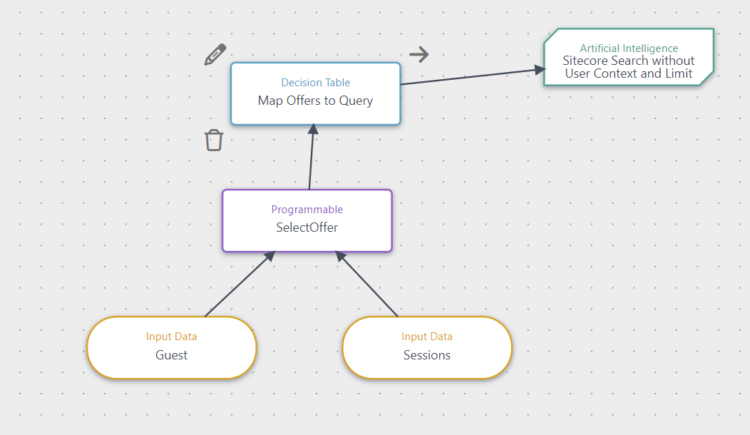Screen dimensions: 750x435
Task: Select the SelectOffer node name
Action: coord(307,227)
